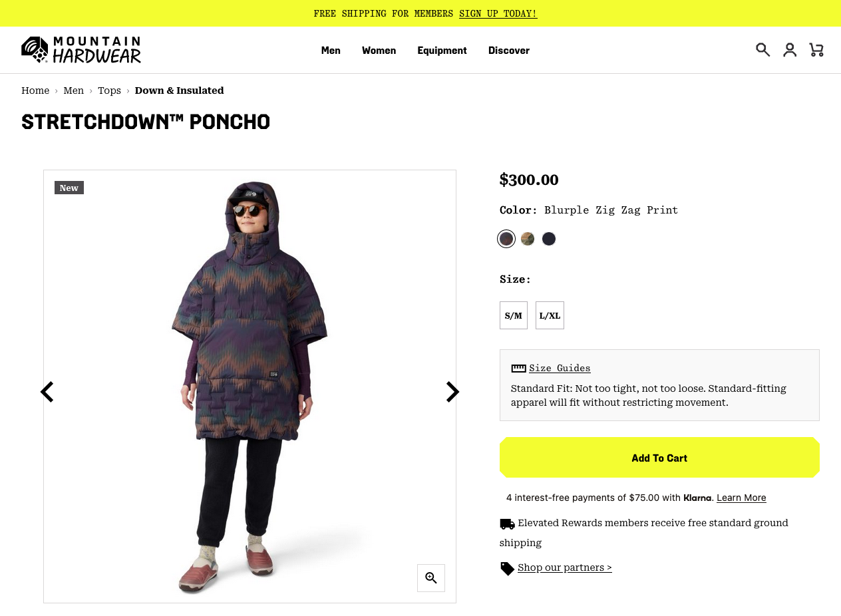Click the Sign Up Today link
Viewport: 841px width, 616px height.
[x=498, y=13]
